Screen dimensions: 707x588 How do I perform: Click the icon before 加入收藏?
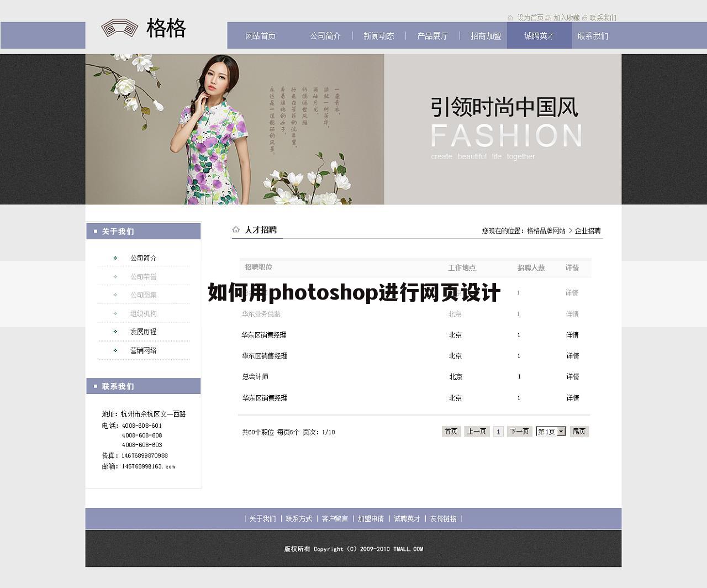coord(548,18)
